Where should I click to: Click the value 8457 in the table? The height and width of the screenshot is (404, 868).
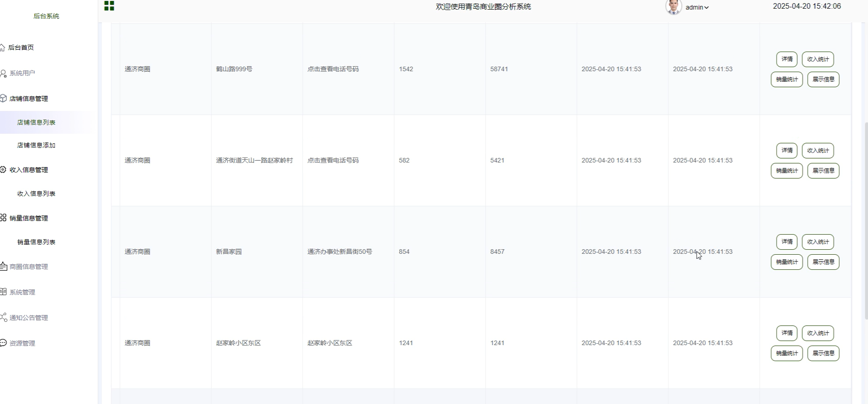497,252
